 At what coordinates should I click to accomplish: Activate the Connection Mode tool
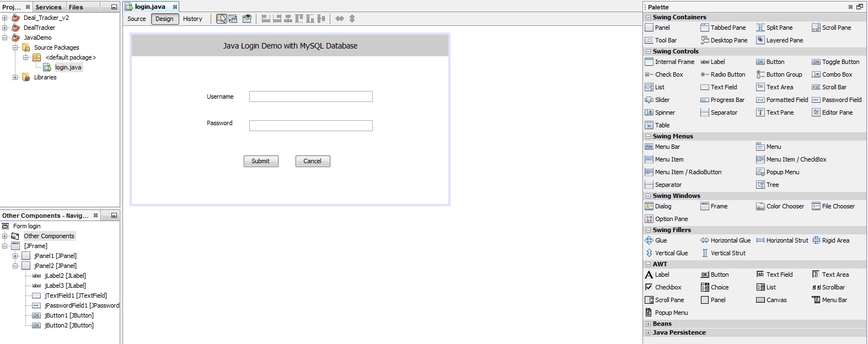[x=233, y=19]
